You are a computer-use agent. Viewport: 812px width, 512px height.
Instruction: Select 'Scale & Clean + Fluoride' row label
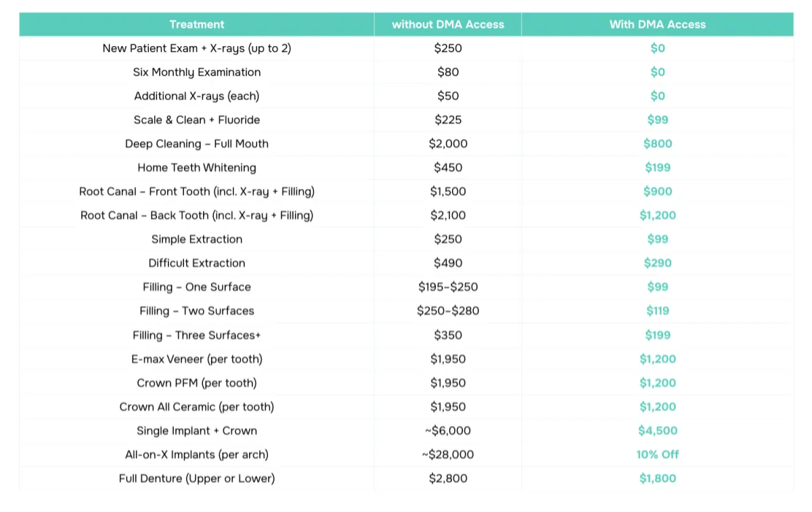click(196, 120)
